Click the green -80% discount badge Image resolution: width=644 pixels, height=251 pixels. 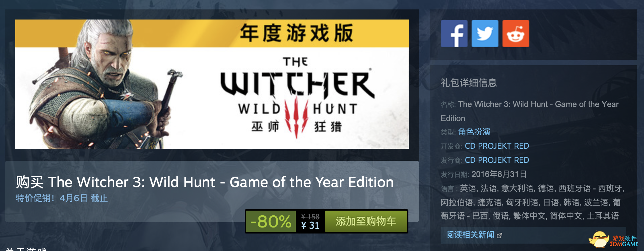(x=271, y=221)
